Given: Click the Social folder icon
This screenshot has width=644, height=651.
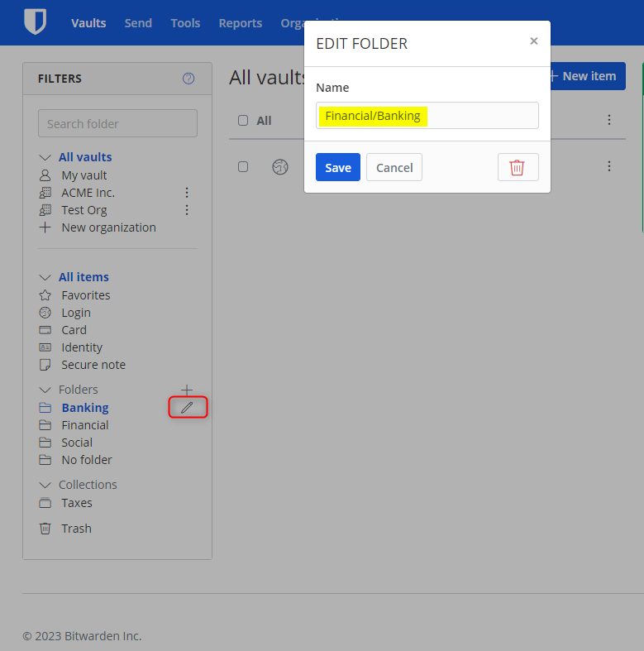Looking at the screenshot, I should [45, 443].
